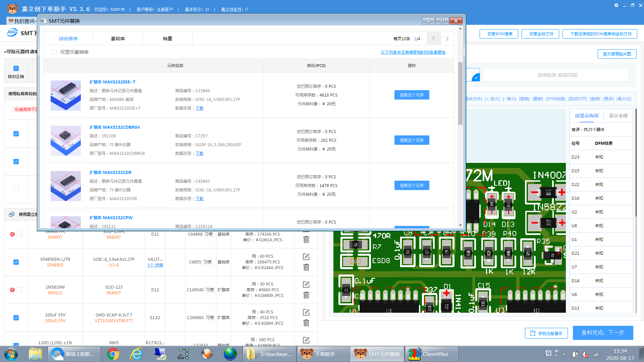The height and width of the screenshot is (362, 644).
Task: Edit the 1N5819W row
Action: click(x=306, y=284)
